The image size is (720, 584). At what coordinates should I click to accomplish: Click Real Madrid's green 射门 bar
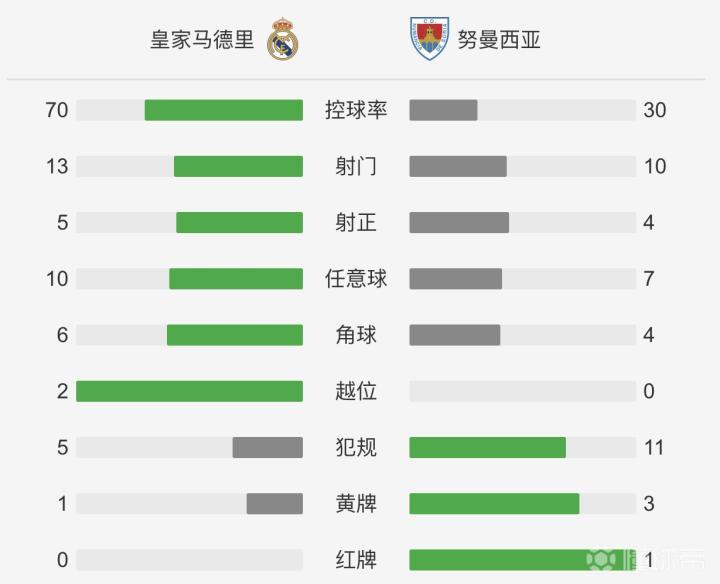[x=238, y=166]
